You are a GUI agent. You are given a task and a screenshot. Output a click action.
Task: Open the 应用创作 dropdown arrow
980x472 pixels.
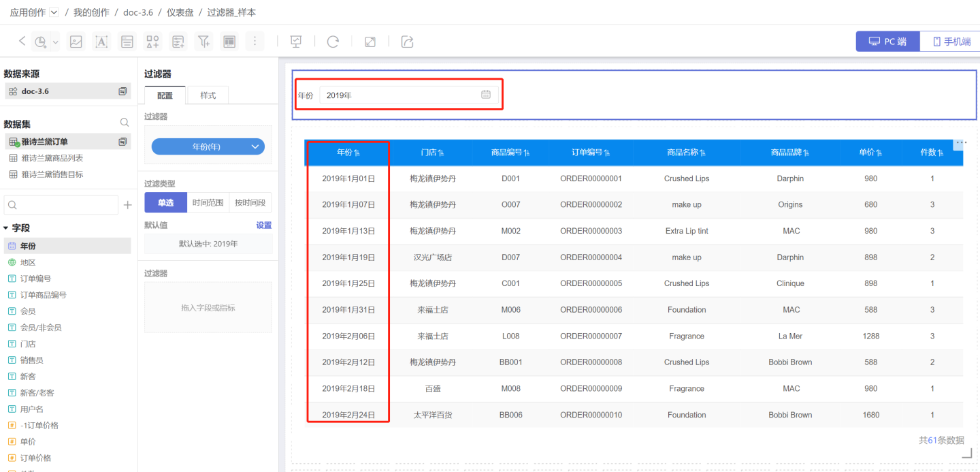pyautogui.click(x=54, y=12)
